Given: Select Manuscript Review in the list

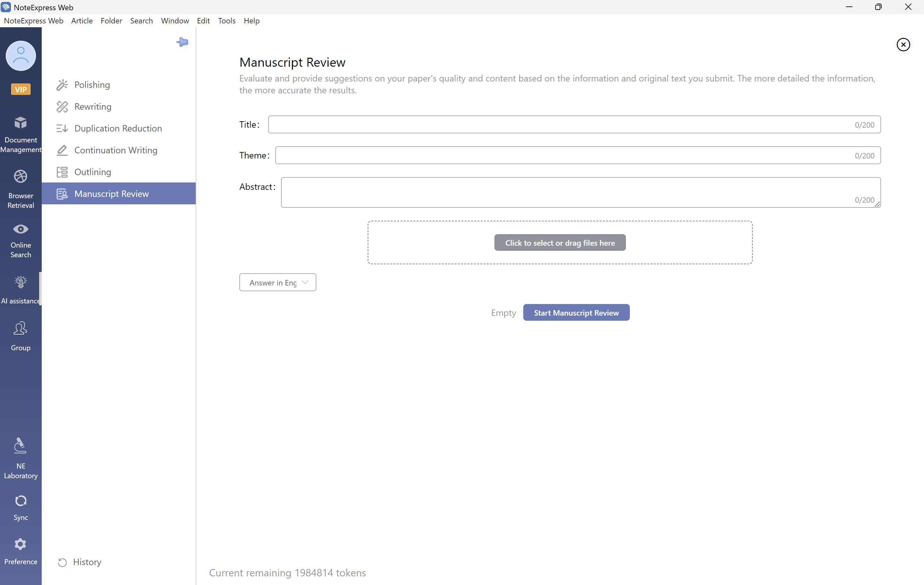Looking at the screenshot, I should tap(119, 194).
